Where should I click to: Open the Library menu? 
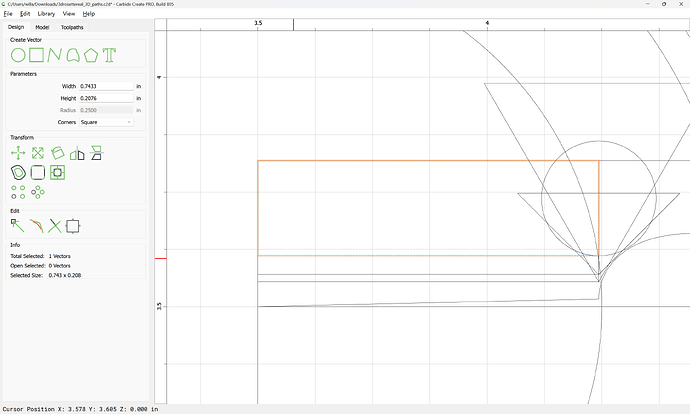46,14
